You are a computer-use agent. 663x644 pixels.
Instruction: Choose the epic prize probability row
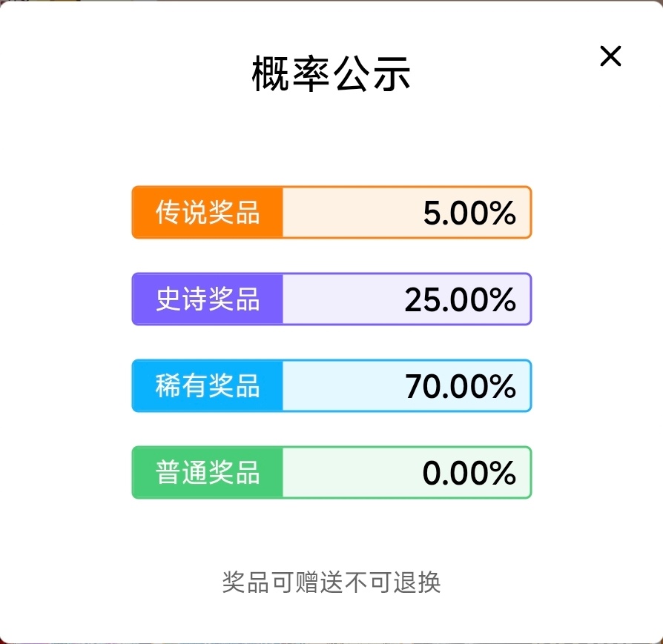click(x=331, y=299)
